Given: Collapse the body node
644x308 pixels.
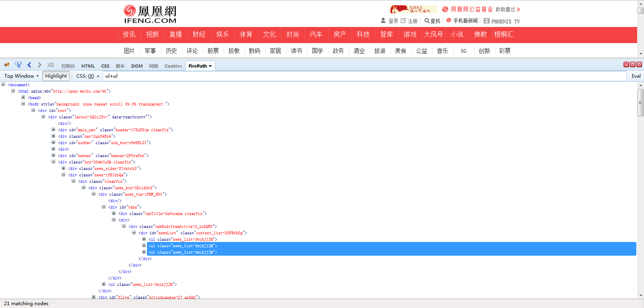Looking at the screenshot, I should click(x=23, y=104).
